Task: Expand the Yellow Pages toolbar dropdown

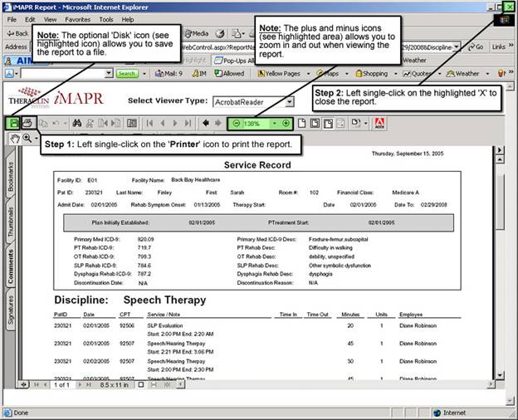Action: 305,74
